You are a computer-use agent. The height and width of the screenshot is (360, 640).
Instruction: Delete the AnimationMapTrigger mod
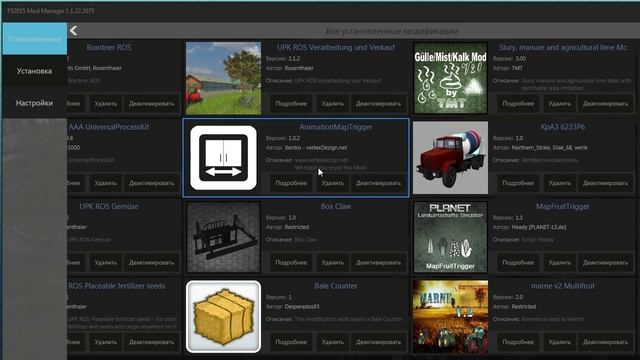coord(332,183)
